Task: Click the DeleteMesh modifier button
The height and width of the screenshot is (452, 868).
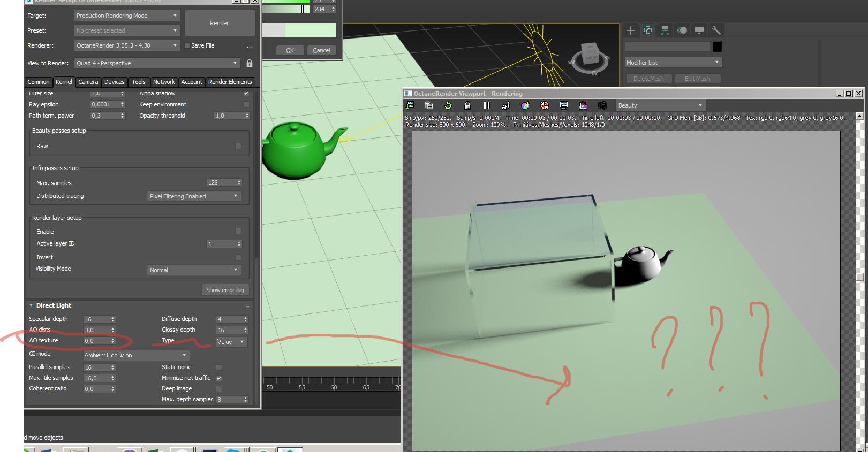Action: point(648,79)
